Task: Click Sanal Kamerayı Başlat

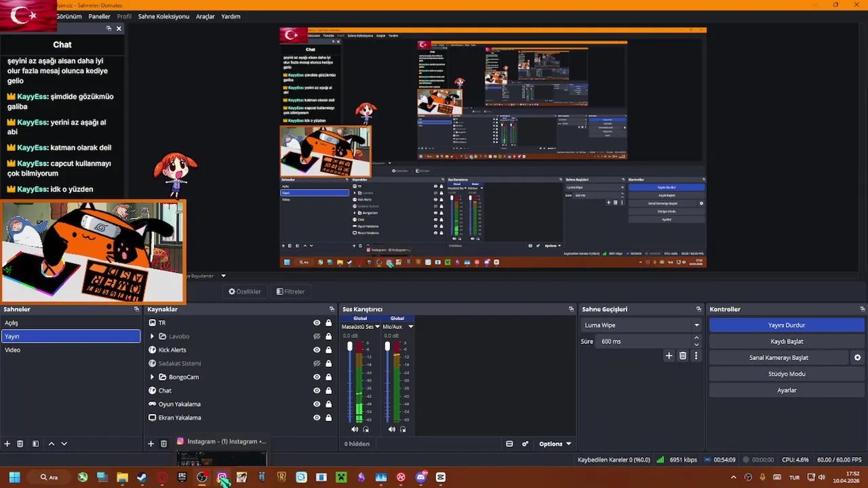Action: (778, 358)
